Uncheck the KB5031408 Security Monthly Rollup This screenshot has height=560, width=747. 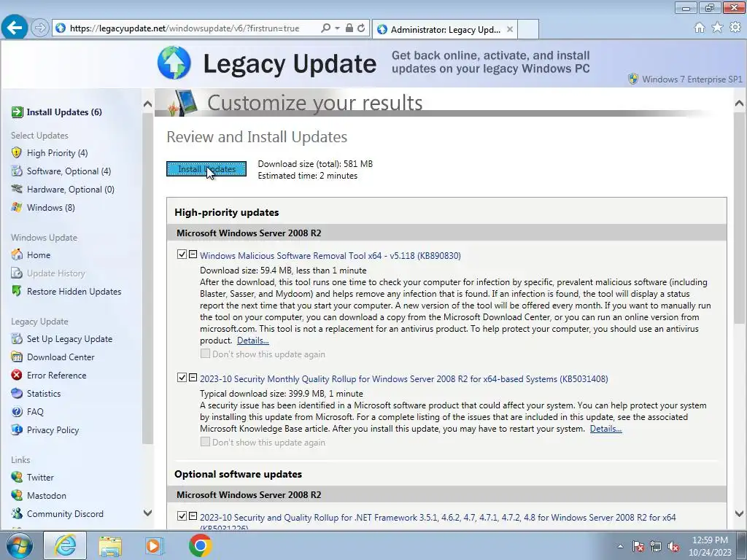click(x=182, y=378)
